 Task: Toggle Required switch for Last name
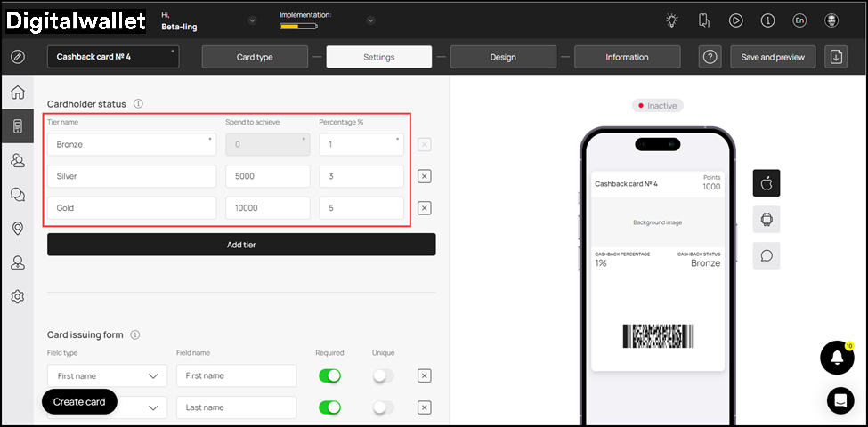[329, 407]
